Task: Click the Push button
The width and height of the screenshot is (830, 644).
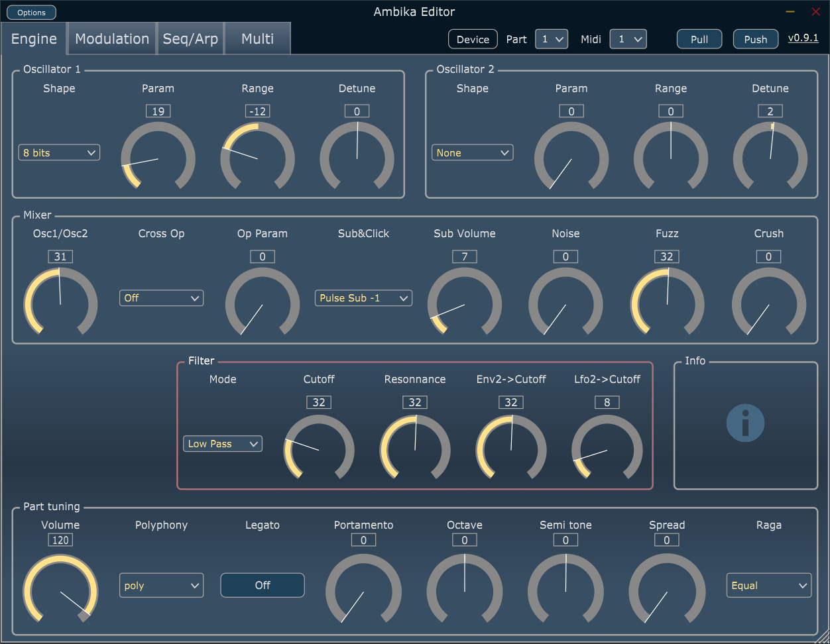Action: [x=756, y=39]
